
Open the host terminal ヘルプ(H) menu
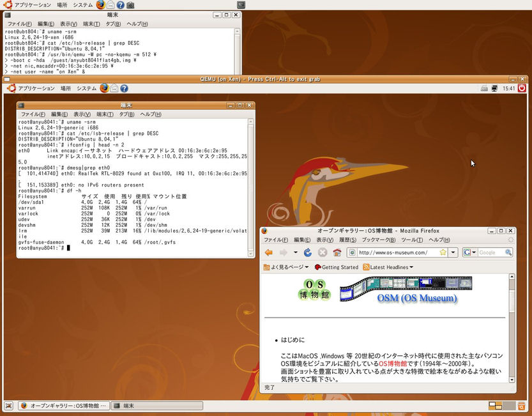point(137,24)
